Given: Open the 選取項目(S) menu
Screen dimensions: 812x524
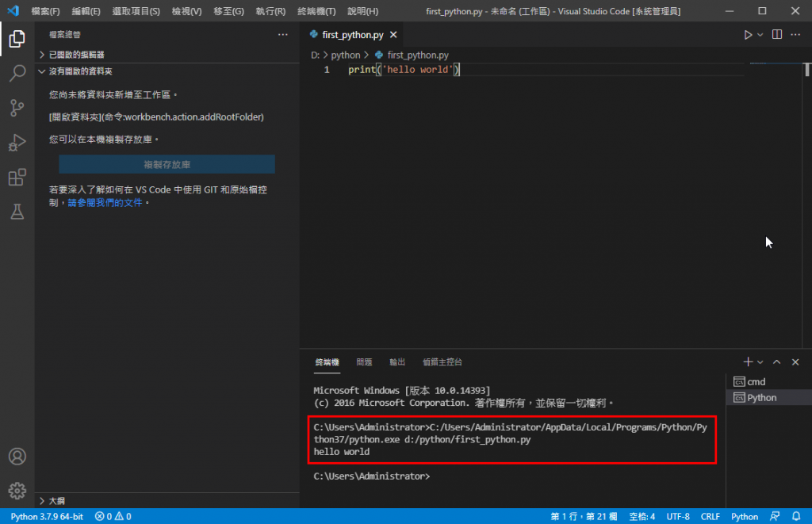Looking at the screenshot, I should pyautogui.click(x=136, y=11).
